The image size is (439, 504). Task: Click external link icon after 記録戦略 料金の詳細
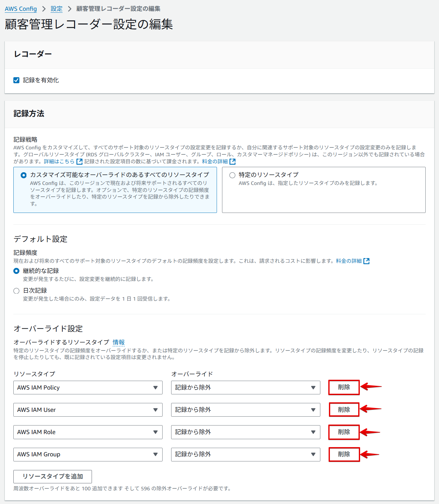click(233, 161)
